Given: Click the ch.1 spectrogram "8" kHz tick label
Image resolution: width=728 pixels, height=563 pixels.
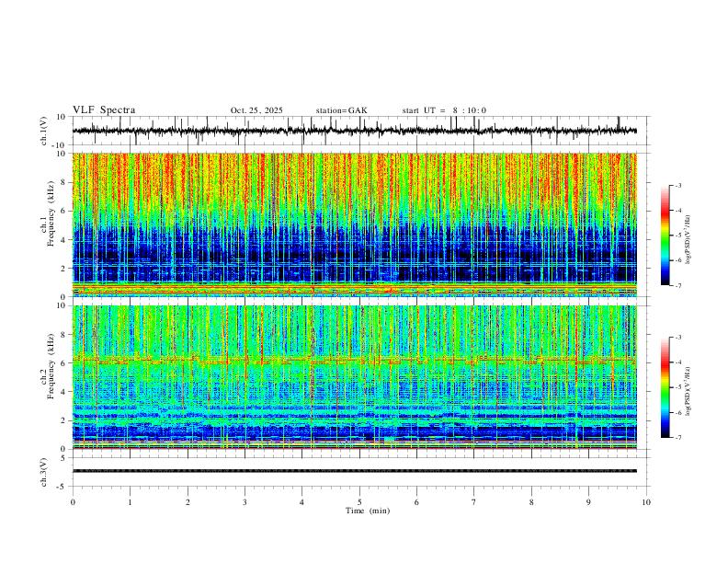Looking at the screenshot, I should coord(63,182).
